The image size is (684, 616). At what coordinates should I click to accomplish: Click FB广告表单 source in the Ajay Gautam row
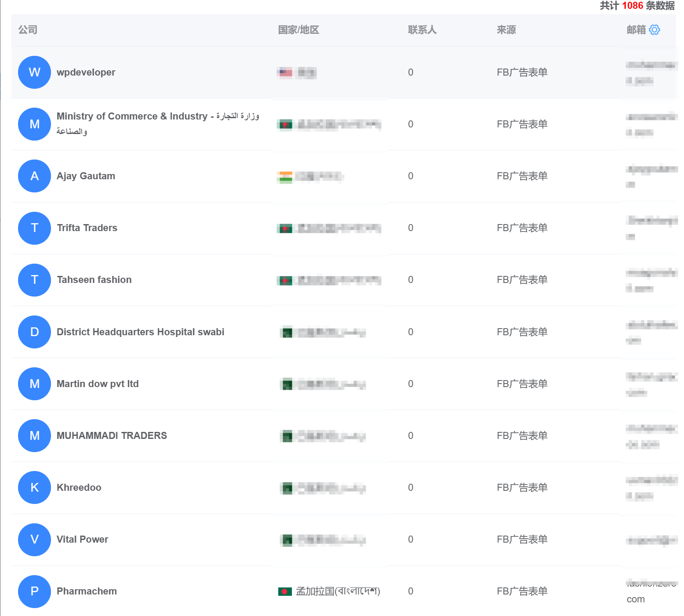[x=522, y=176]
